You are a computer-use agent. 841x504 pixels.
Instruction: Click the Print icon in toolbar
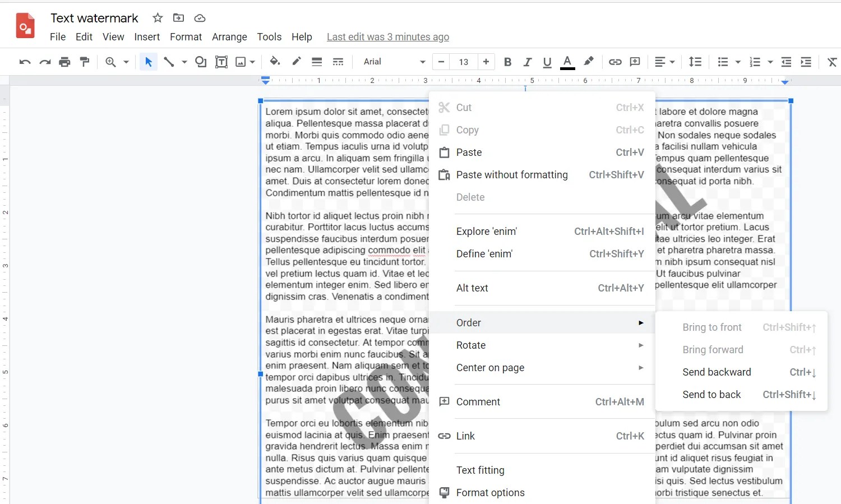(x=65, y=62)
